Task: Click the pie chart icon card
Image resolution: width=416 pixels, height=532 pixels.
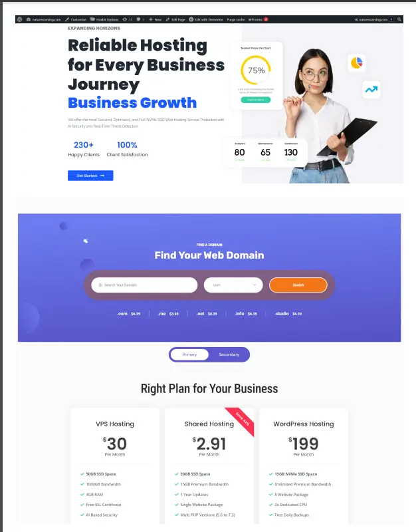Action: pyautogui.click(x=356, y=63)
